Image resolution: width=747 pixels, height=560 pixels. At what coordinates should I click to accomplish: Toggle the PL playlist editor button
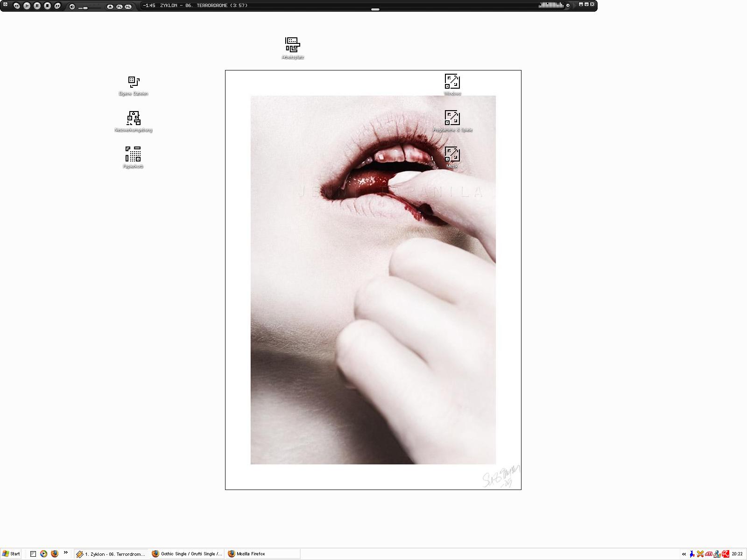119,7
